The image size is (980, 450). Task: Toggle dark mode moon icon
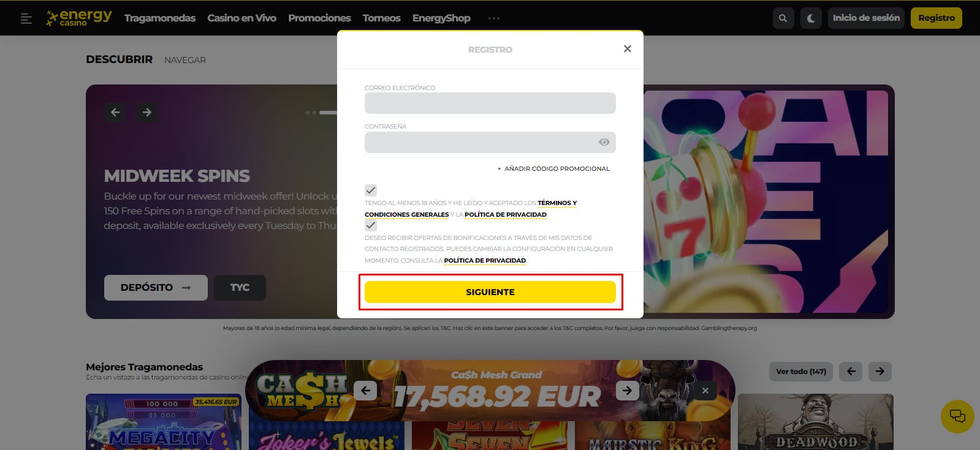coord(810,18)
